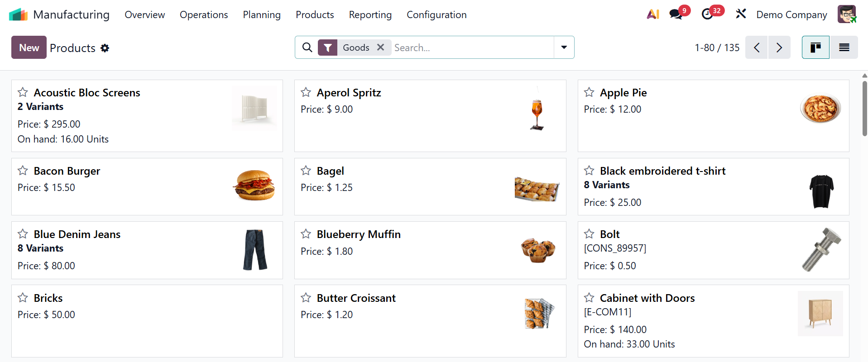Click the Products settings gear icon
868x362 pixels.
(x=105, y=48)
